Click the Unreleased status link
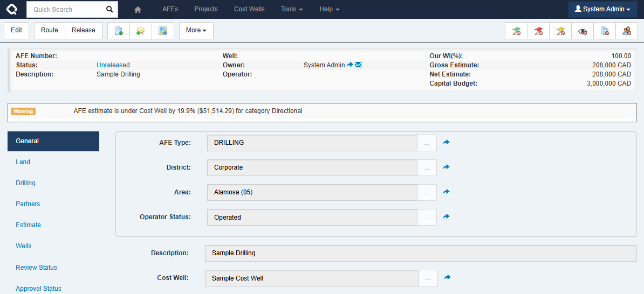 [x=113, y=65]
